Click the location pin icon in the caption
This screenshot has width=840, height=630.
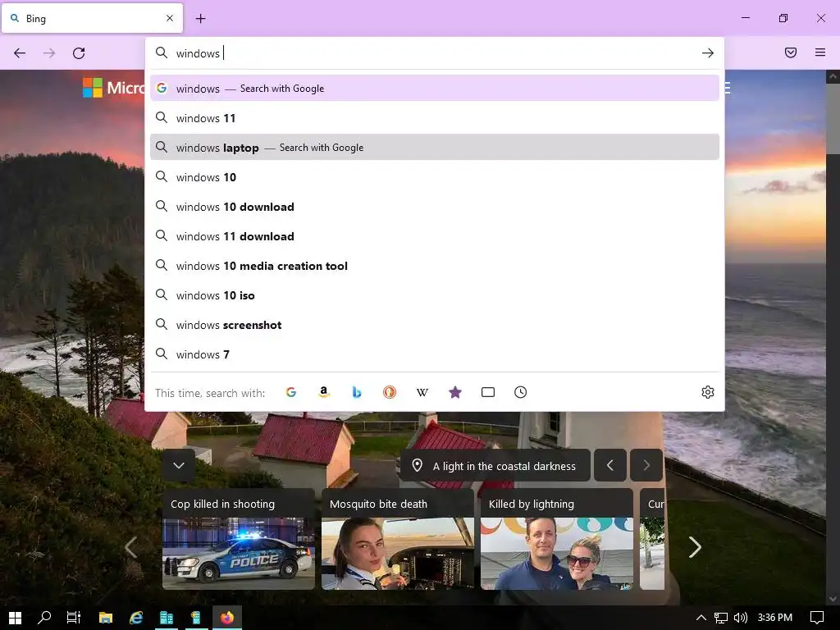[x=418, y=466]
